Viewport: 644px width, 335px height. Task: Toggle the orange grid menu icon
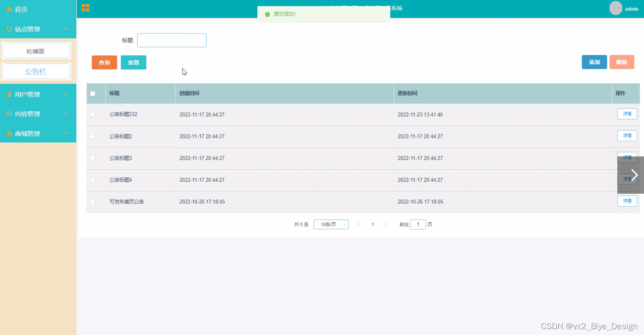tap(85, 8)
